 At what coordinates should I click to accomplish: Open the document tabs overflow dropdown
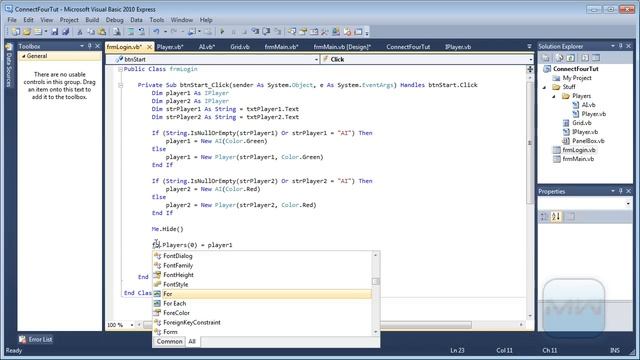pyautogui.click(x=529, y=47)
